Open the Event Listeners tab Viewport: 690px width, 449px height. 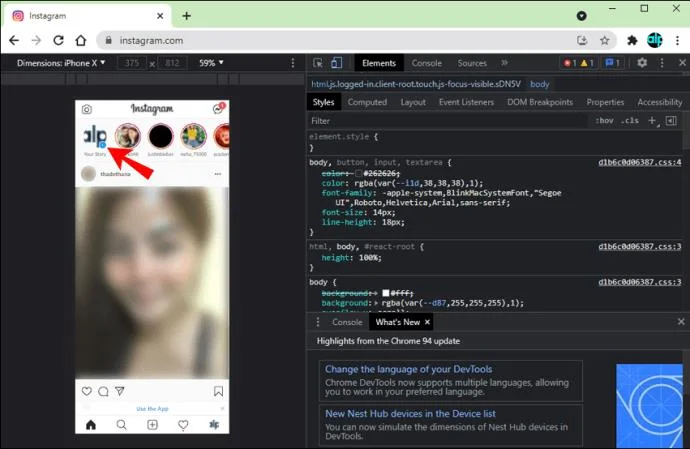[466, 102]
